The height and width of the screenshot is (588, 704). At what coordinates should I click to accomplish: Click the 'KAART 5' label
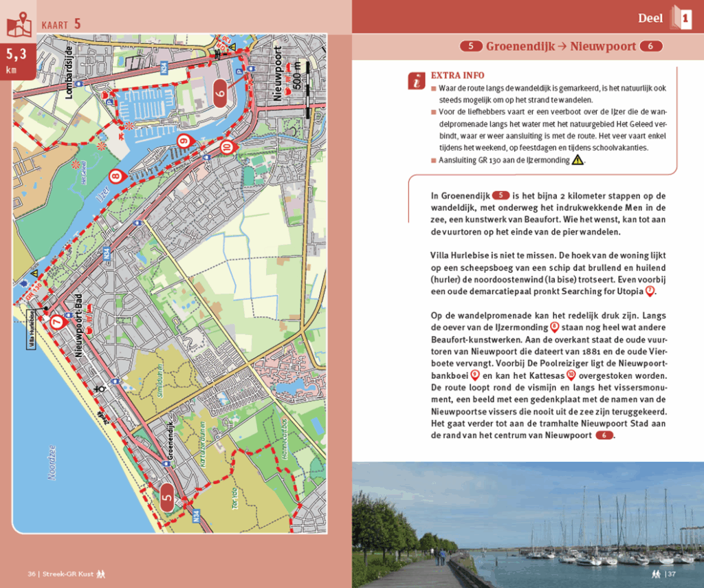coord(61,24)
